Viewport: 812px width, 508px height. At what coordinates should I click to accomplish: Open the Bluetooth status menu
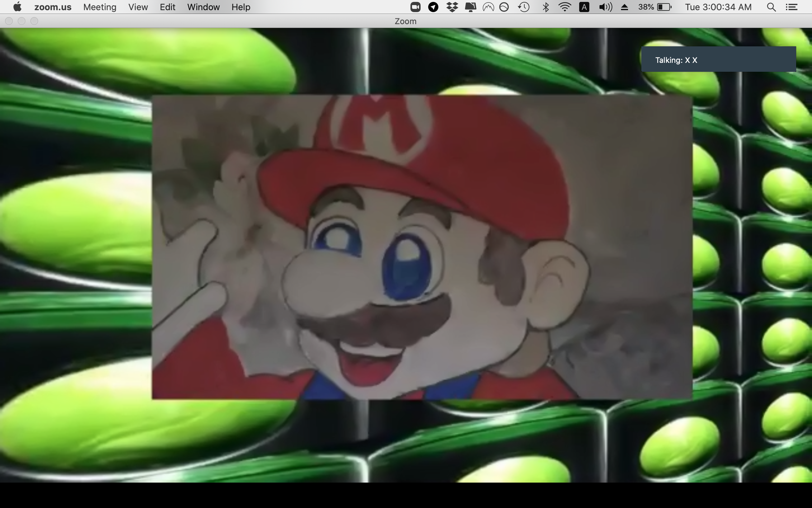(546, 7)
